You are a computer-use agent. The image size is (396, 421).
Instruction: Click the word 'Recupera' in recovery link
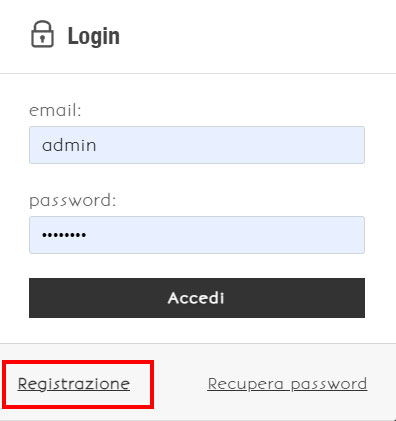coord(246,385)
